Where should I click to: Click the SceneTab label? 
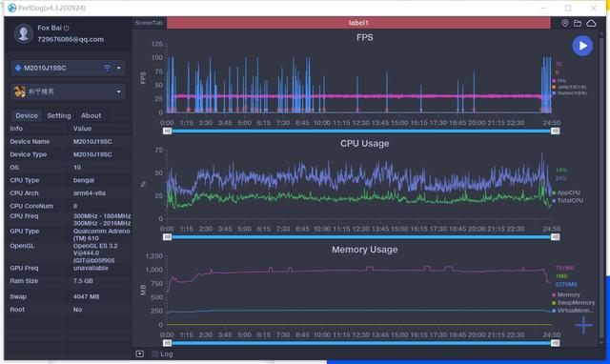149,23
